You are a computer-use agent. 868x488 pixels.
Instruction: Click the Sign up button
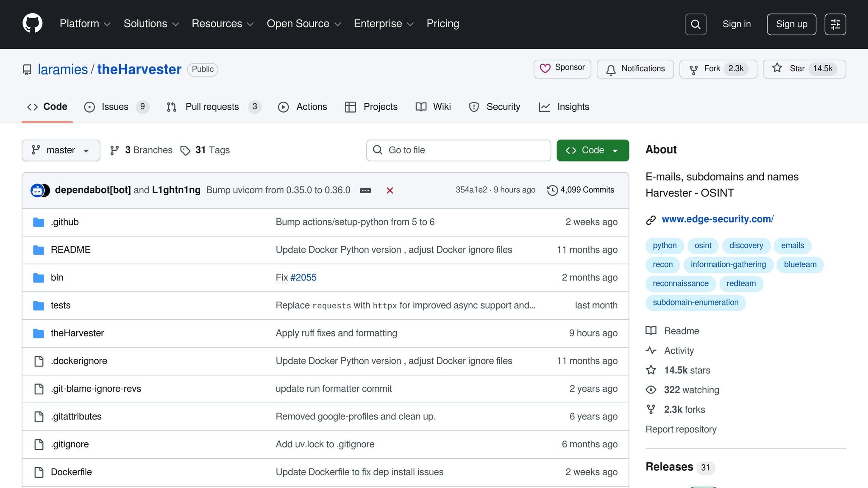point(791,24)
